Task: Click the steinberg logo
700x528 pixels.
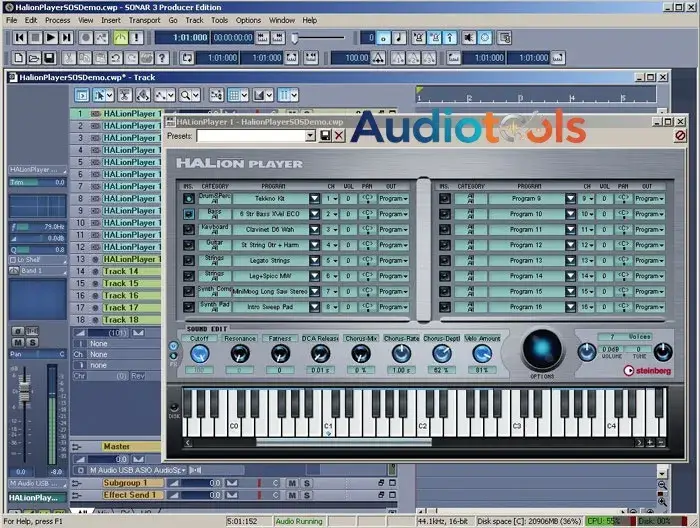Action: [647, 370]
